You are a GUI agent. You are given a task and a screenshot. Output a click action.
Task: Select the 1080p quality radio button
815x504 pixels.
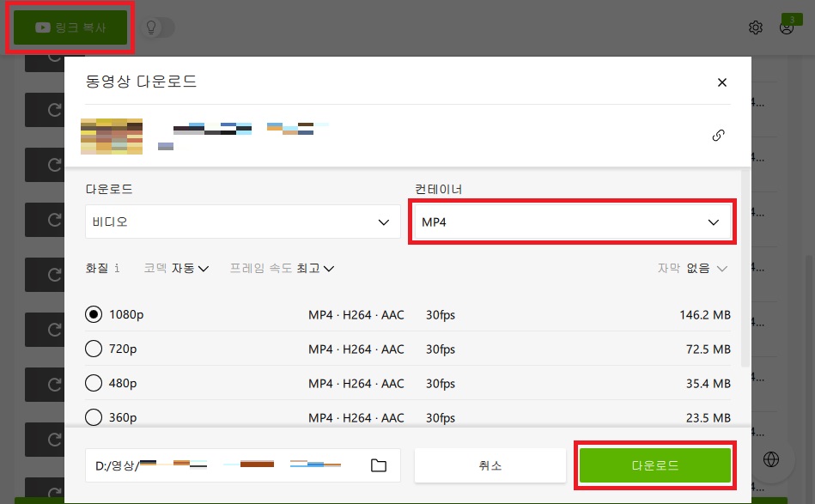point(94,314)
